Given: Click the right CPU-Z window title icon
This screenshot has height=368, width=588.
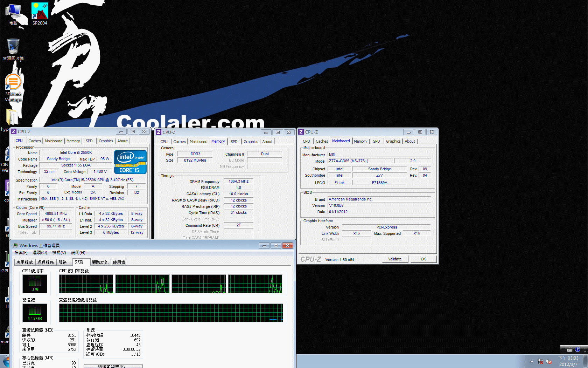Looking at the screenshot, I should pos(301,132).
